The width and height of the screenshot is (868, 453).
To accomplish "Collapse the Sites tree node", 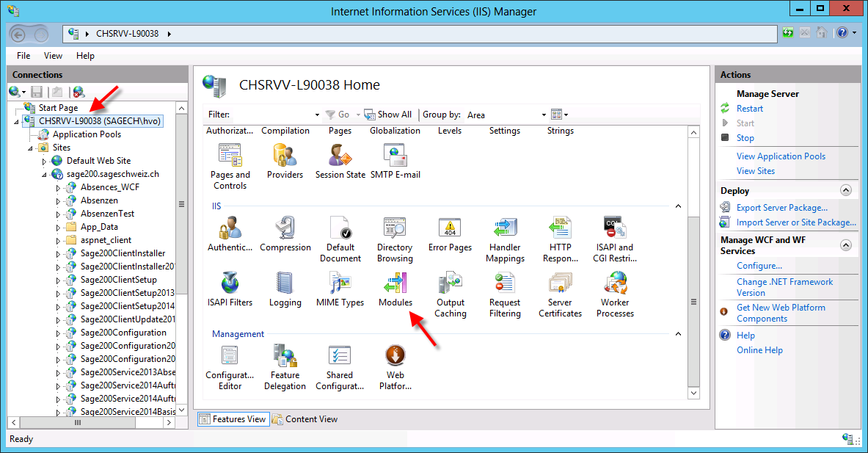I will 30,148.
